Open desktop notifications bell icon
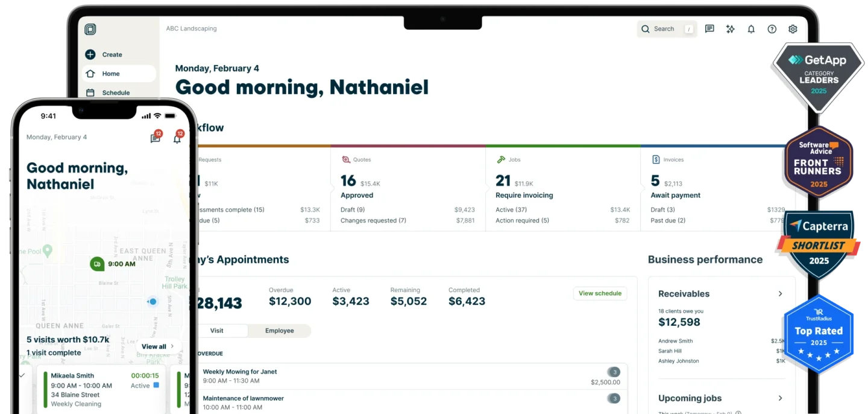This screenshot has width=868, height=414. (751, 29)
